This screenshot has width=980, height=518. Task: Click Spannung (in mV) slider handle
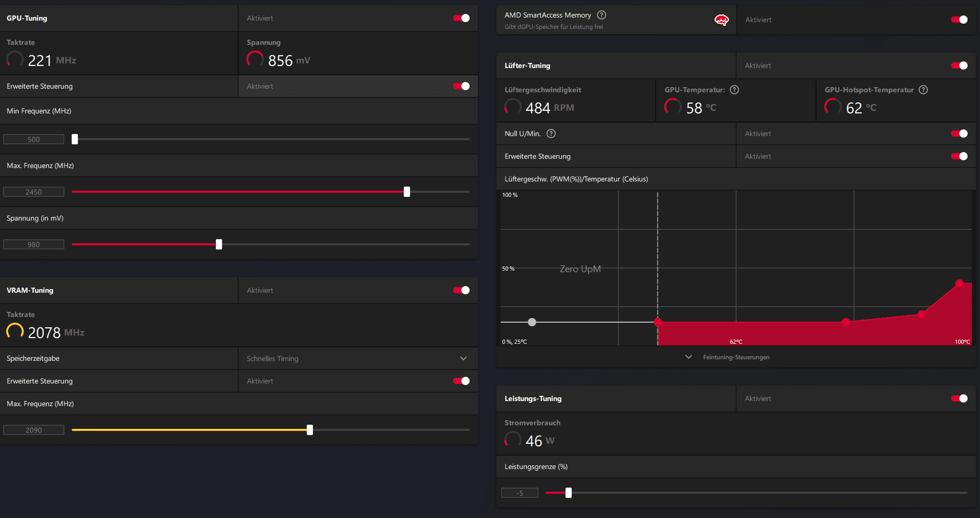coord(219,244)
